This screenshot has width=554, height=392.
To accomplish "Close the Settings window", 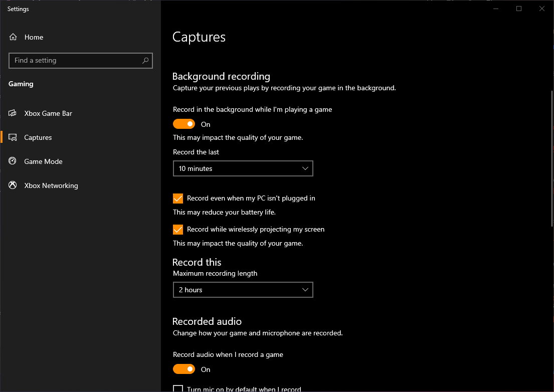I will tap(541, 9).
